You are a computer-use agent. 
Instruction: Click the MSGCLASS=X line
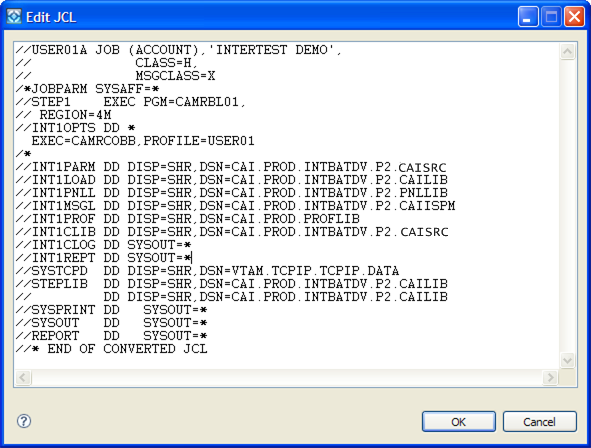tap(115, 76)
